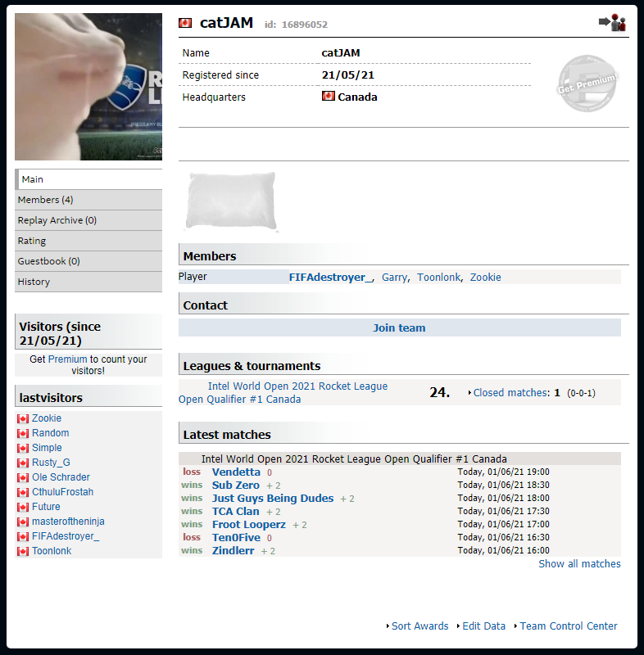The width and height of the screenshot is (644, 655).
Task: Click the pillow award image
Action: (x=231, y=201)
